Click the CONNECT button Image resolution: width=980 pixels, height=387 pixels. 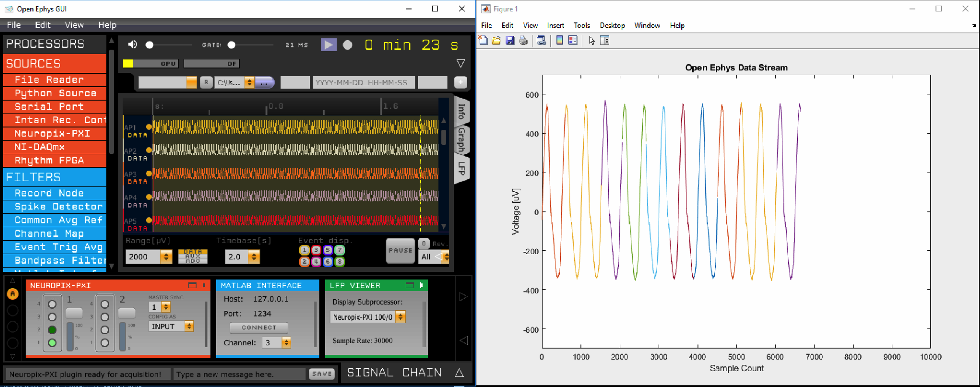[259, 328]
